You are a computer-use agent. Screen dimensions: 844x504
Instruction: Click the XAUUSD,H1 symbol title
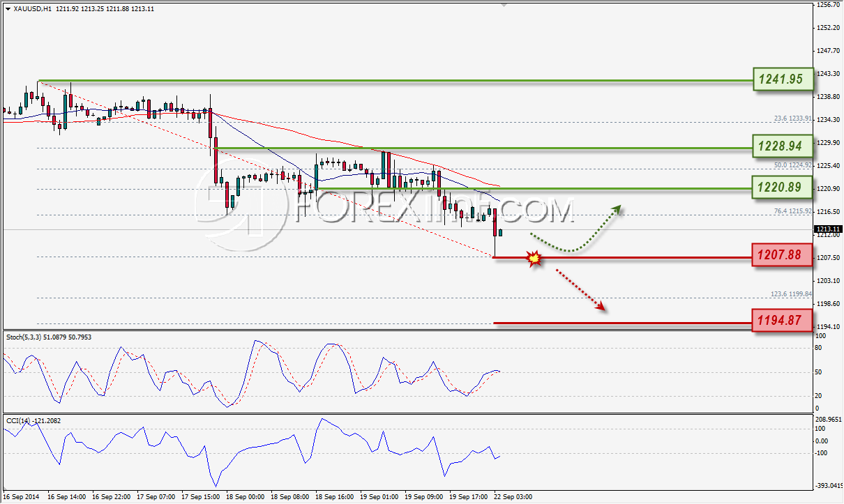(x=32, y=8)
